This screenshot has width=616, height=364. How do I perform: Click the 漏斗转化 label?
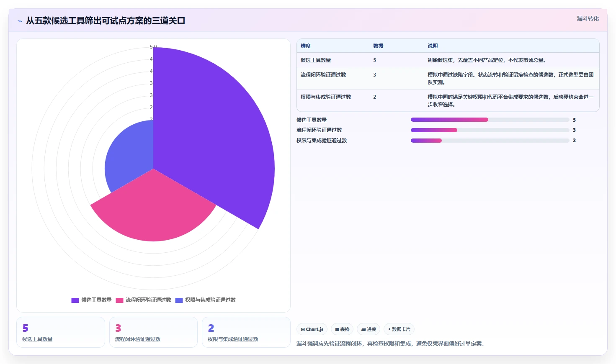(588, 18)
